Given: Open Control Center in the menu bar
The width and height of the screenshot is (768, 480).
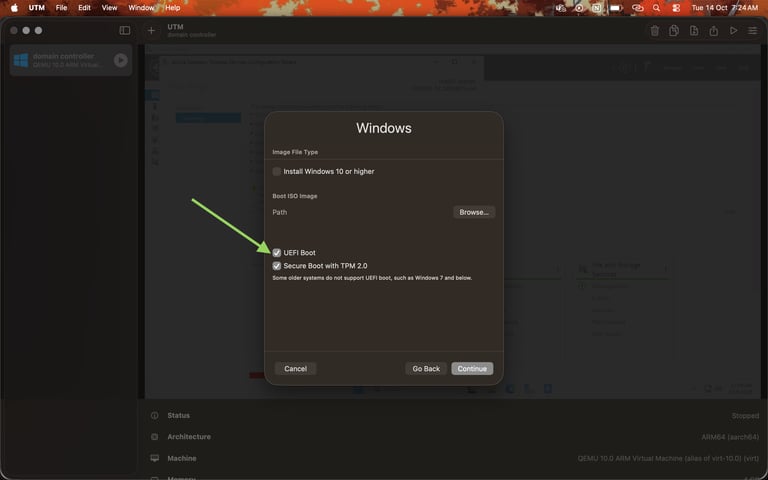Looking at the screenshot, I should pyautogui.click(x=676, y=8).
